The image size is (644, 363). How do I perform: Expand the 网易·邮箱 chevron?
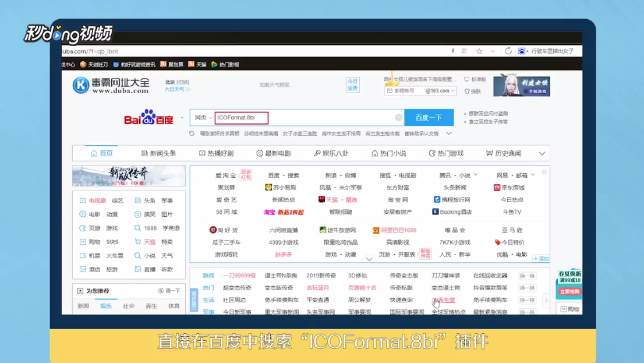(x=533, y=175)
